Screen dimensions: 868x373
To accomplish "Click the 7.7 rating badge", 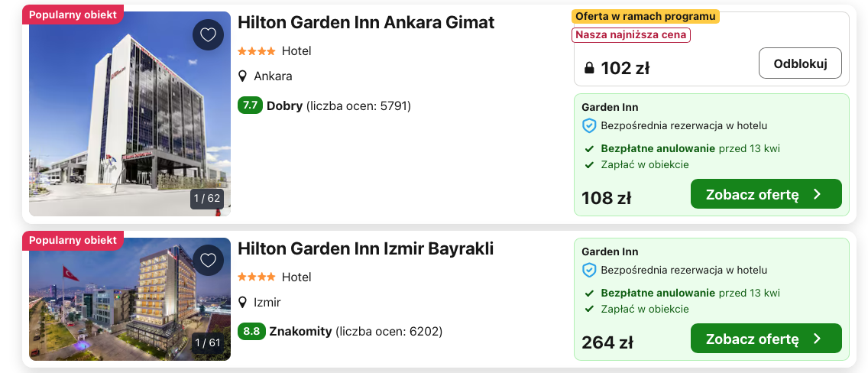I will point(250,105).
